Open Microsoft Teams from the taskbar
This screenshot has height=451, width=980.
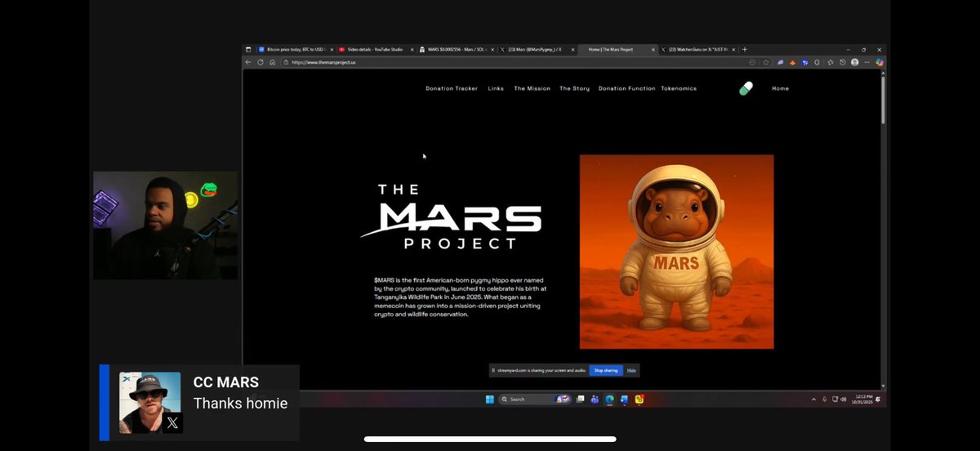595,400
